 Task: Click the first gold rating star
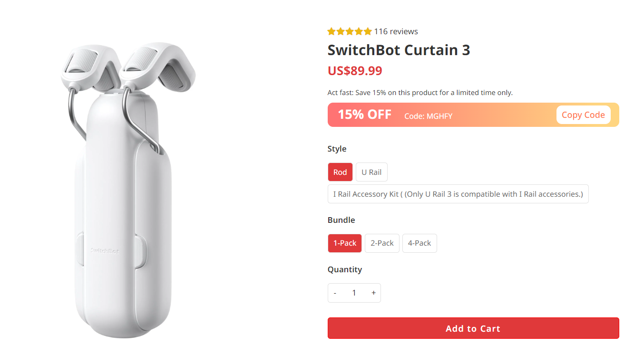pyautogui.click(x=332, y=32)
